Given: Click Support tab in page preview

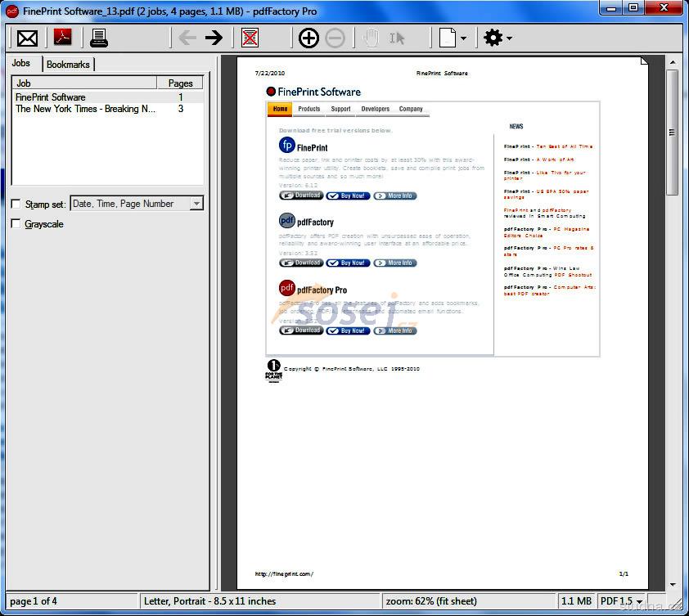Looking at the screenshot, I should pos(340,109).
